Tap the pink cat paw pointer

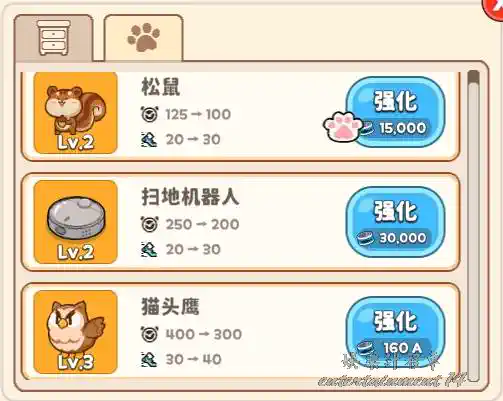343,127
